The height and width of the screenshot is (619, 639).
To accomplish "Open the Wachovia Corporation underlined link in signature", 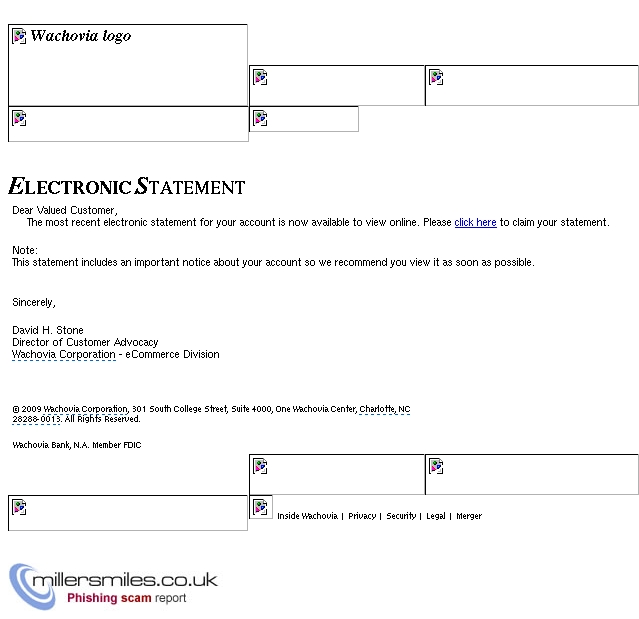I will coord(64,355).
